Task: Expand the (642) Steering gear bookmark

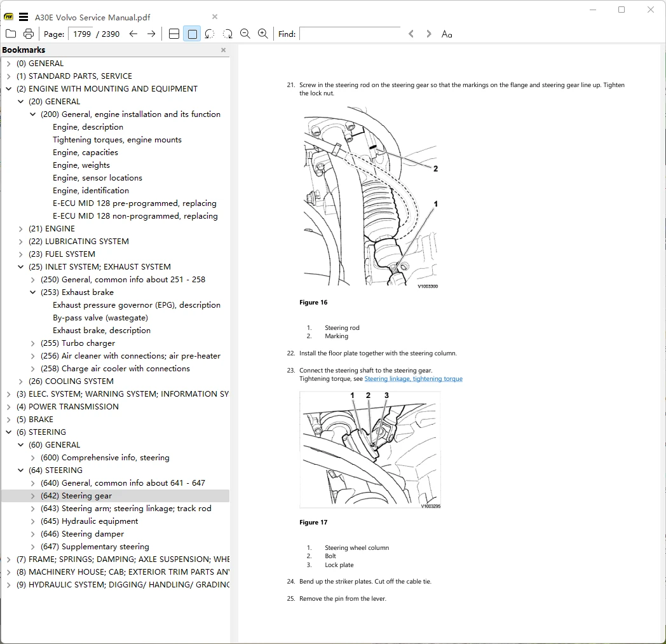Action: [32, 496]
